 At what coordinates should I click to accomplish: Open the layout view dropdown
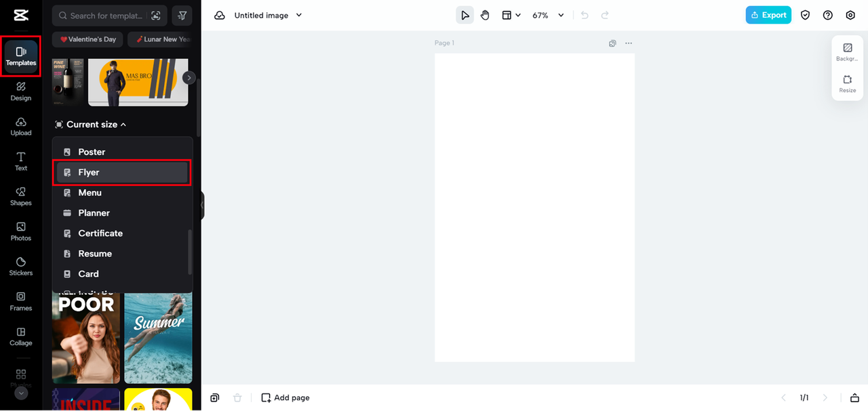pyautogui.click(x=511, y=15)
